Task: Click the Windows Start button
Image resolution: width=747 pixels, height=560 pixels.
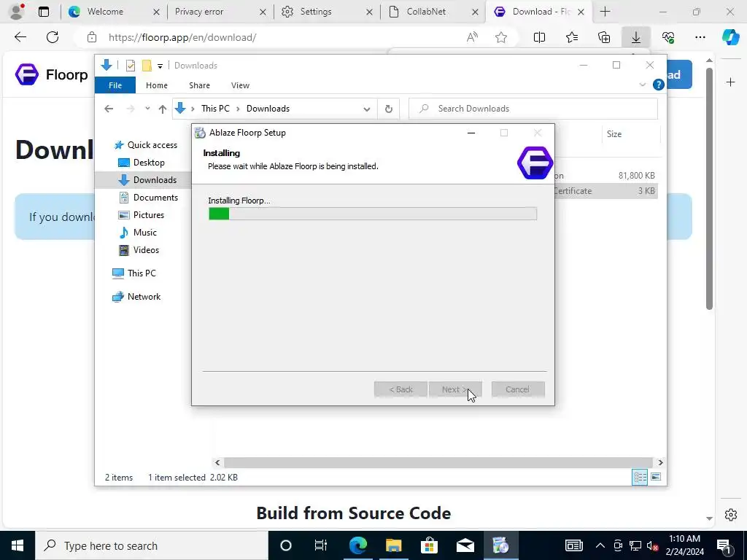Action: coord(18,545)
